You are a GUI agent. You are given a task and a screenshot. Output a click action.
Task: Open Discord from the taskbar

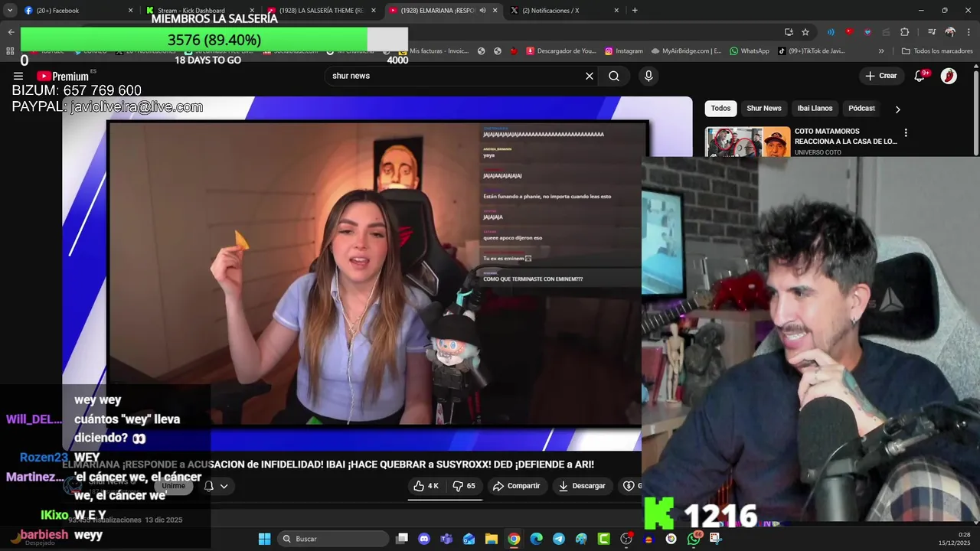424,539
